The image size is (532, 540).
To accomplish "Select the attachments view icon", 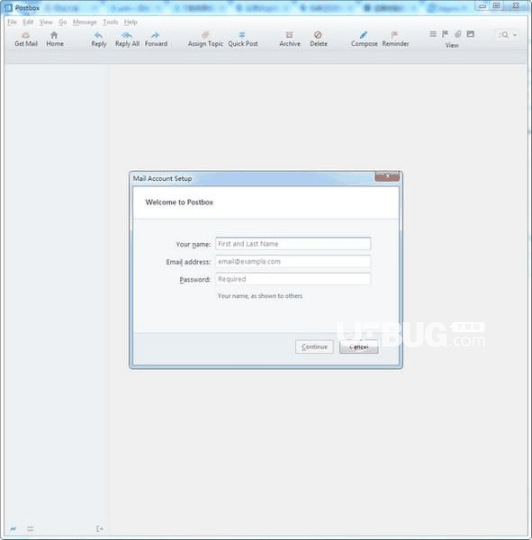I will point(458,34).
